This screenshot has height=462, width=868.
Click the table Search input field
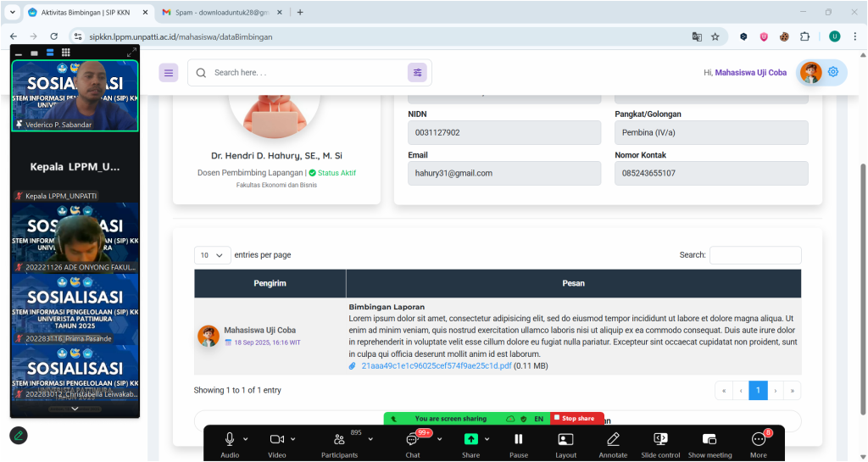tap(754, 255)
